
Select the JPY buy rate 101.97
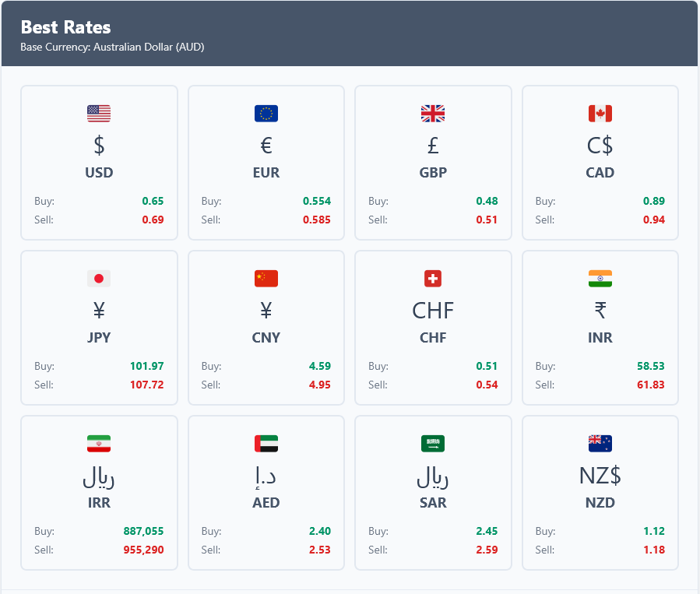click(x=147, y=366)
